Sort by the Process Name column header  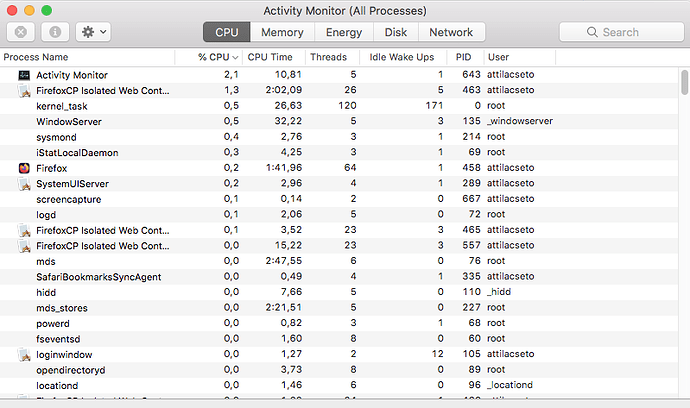36,57
